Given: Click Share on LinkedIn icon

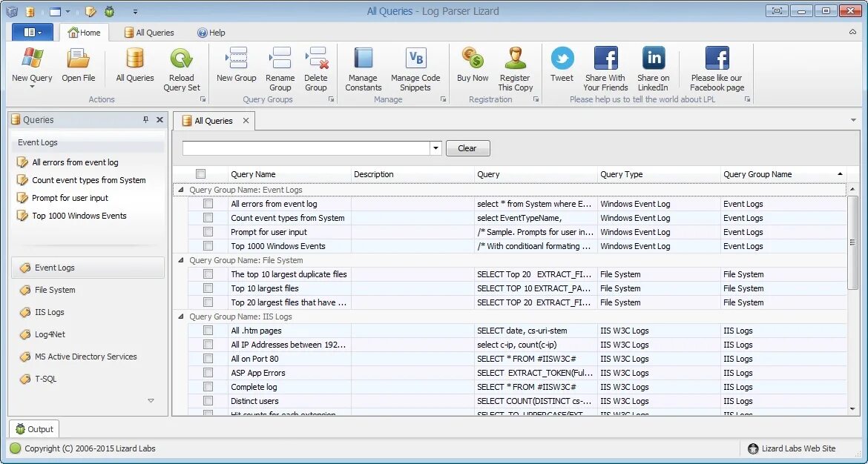Looking at the screenshot, I should (653, 59).
